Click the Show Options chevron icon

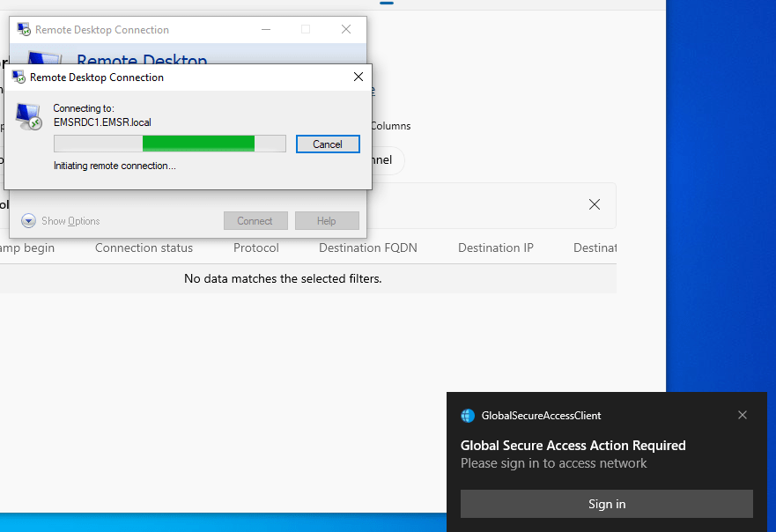(26, 220)
